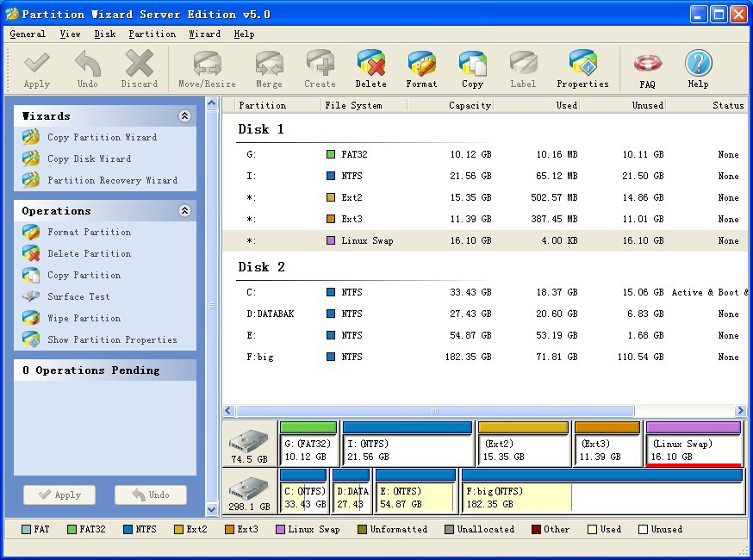Select the Ext3 partition row
Viewport: 753px width, 560px height.
[484, 220]
